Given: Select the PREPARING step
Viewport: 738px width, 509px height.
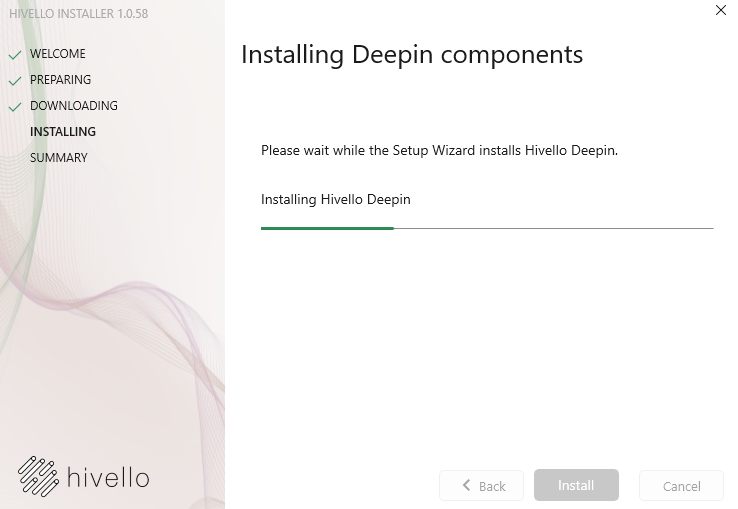Looking at the screenshot, I should pos(60,80).
